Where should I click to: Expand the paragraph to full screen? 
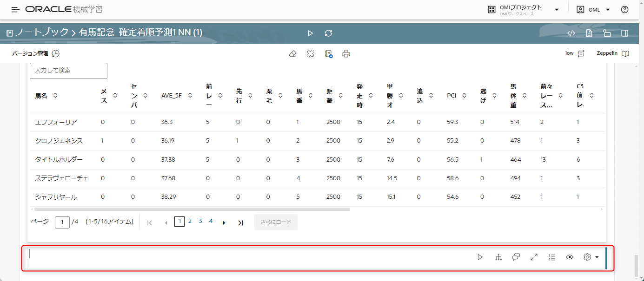(534, 257)
